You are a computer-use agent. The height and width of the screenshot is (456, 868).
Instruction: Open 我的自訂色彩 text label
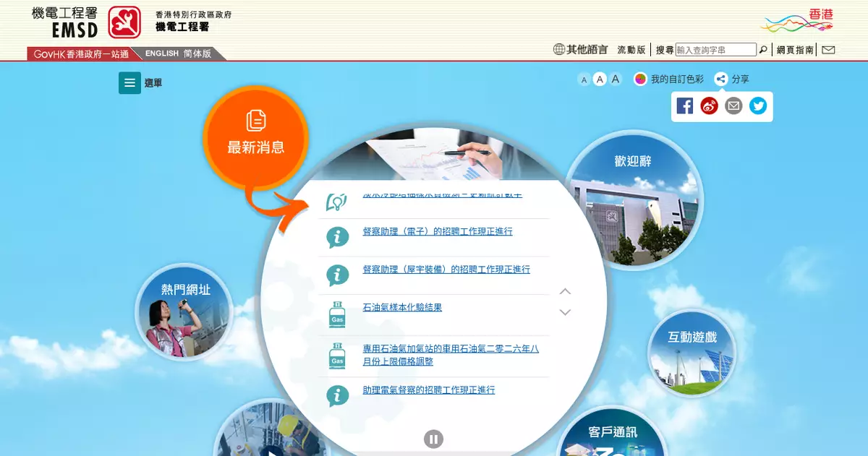click(677, 79)
